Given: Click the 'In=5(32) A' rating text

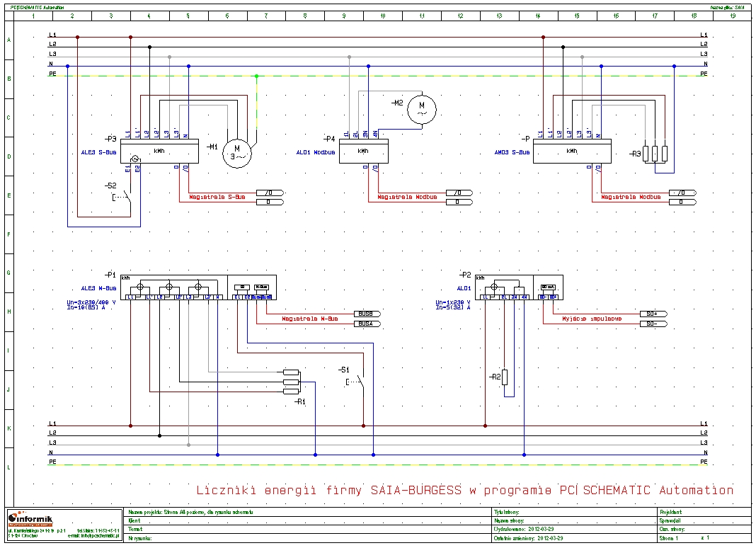Looking at the screenshot, I should point(453,307).
